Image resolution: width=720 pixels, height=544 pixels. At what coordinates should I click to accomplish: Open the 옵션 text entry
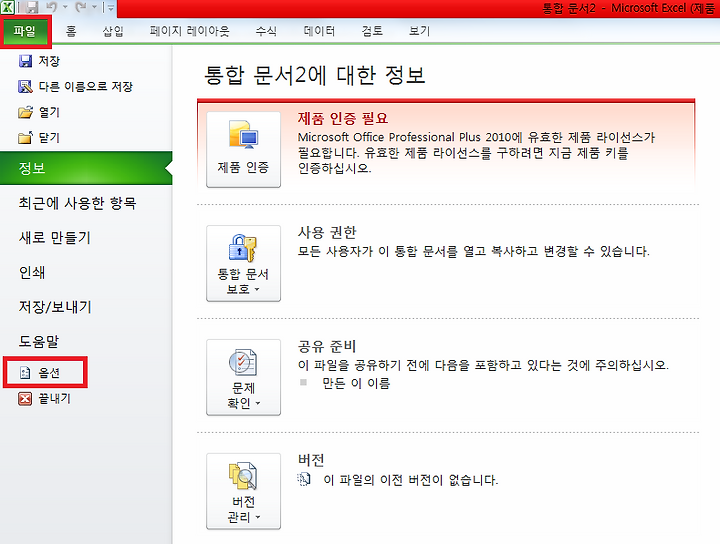click(x=49, y=372)
